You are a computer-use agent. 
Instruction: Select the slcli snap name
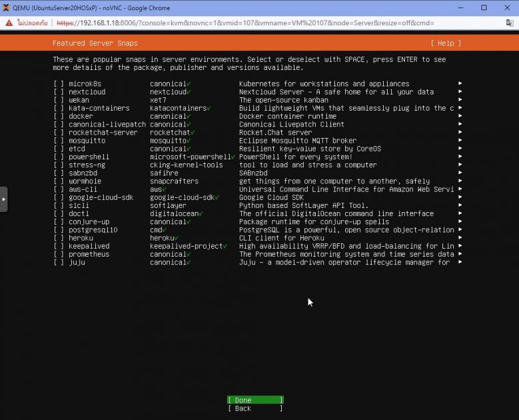79,206
